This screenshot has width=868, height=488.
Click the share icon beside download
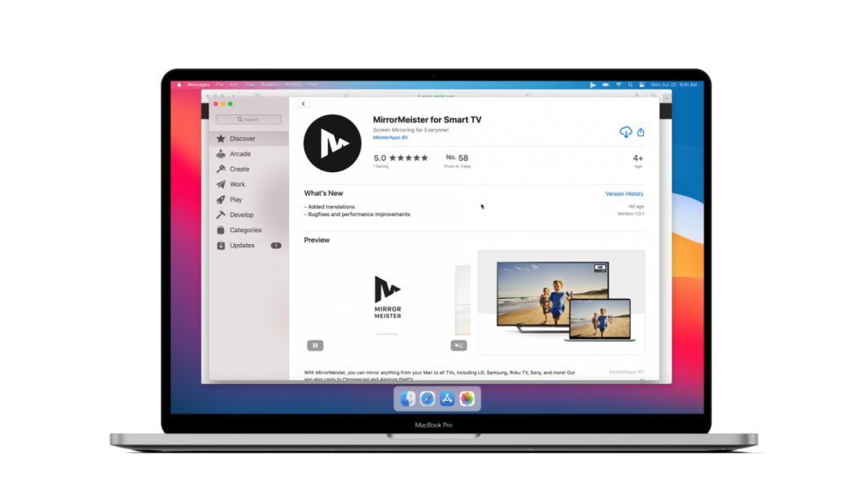point(641,132)
